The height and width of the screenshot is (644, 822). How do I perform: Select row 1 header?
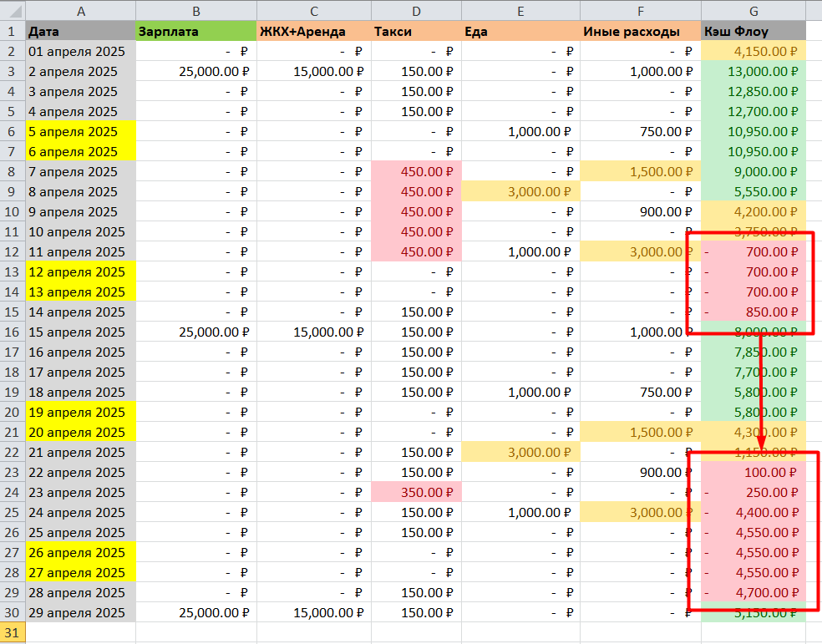point(12,32)
